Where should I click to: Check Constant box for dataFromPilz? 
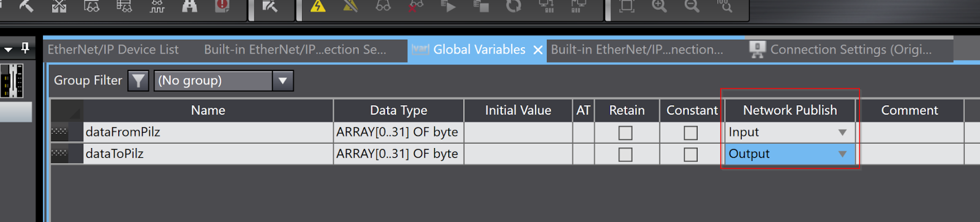[691, 133]
